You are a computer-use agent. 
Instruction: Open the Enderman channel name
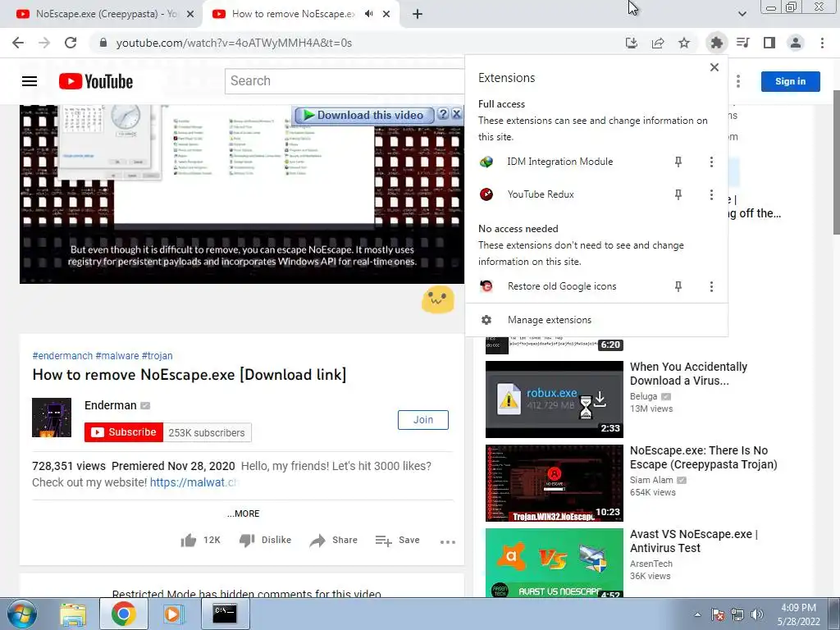111,405
